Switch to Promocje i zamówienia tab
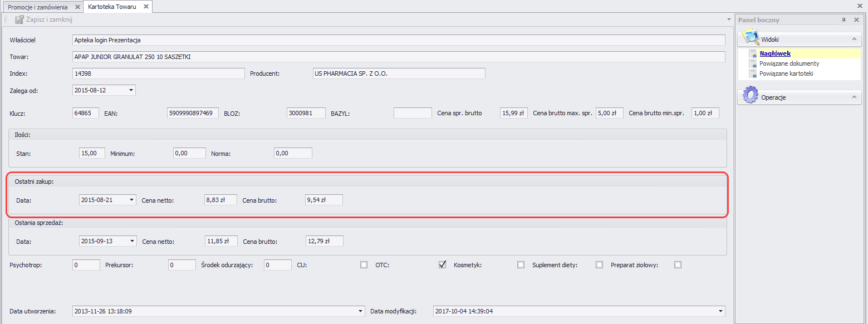 (38, 7)
